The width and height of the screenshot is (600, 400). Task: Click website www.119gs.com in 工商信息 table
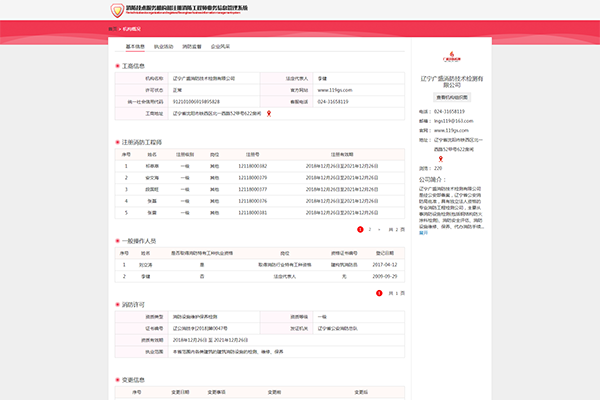click(x=335, y=90)
